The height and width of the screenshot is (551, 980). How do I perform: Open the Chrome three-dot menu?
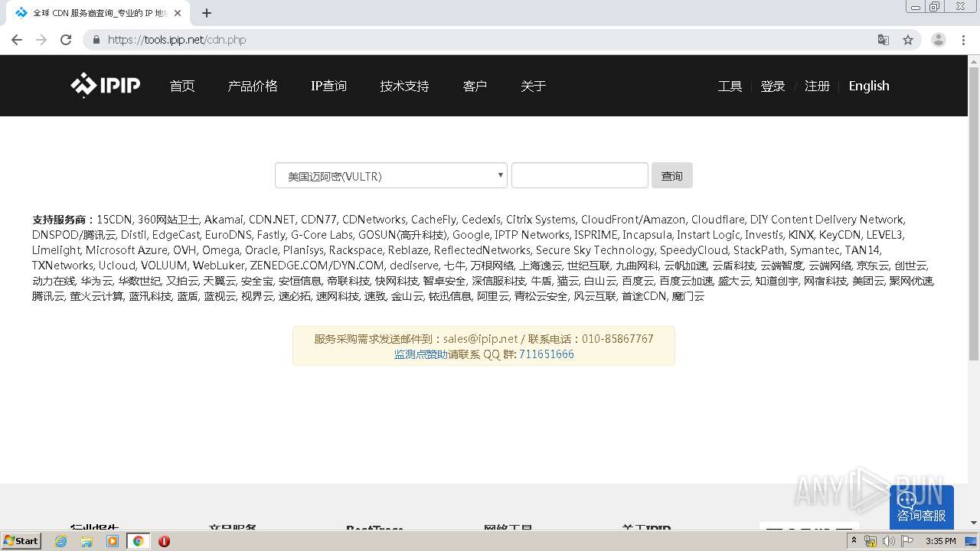[x=963, y=40]
